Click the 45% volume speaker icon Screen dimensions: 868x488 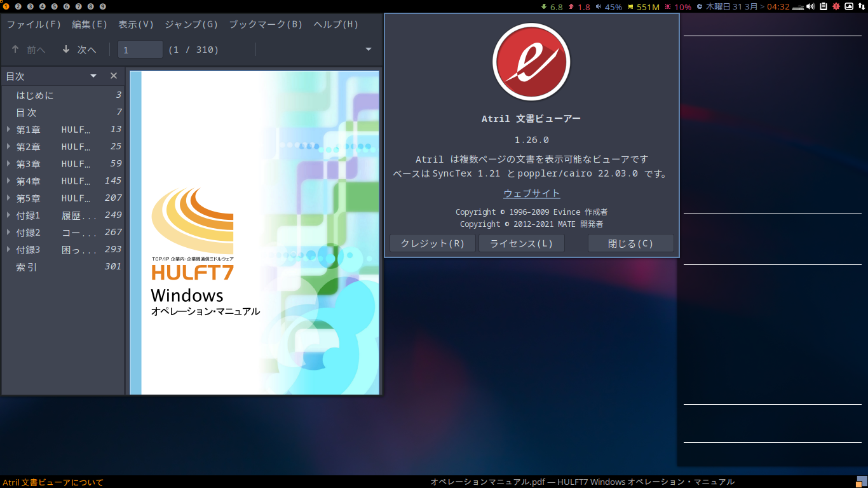pos(598,6)
